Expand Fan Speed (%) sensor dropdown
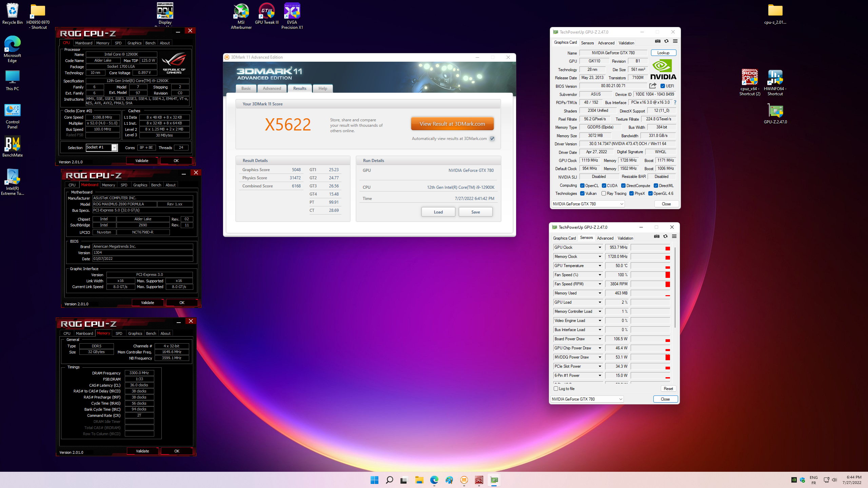 click(x=599, y=275)
